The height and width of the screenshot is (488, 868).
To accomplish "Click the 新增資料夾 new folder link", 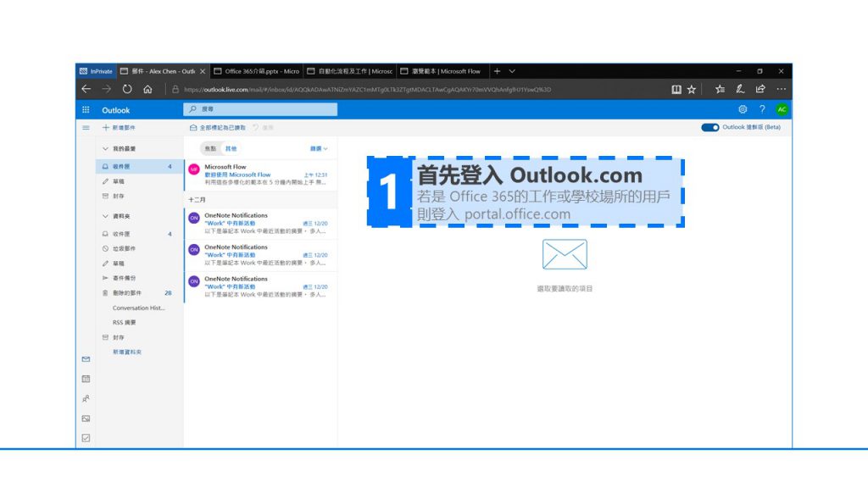I will click(x=127, y=352).
